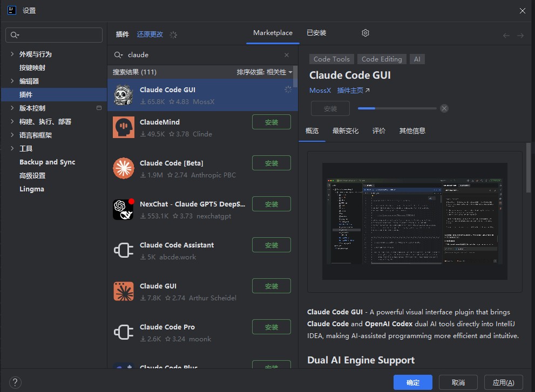535x392 pixels.
Task: Focus the settings search field
Action: tap(54, 35)
